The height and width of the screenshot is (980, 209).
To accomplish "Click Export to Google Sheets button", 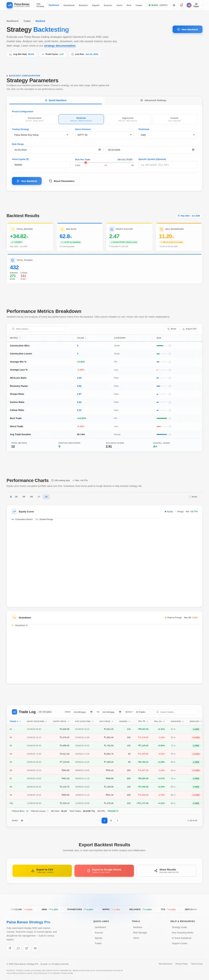I will click(104, 871).
